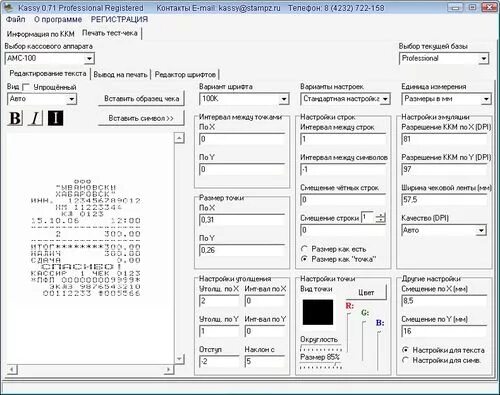Open the Файл menu
500x395 pixels.
point(15,19)
